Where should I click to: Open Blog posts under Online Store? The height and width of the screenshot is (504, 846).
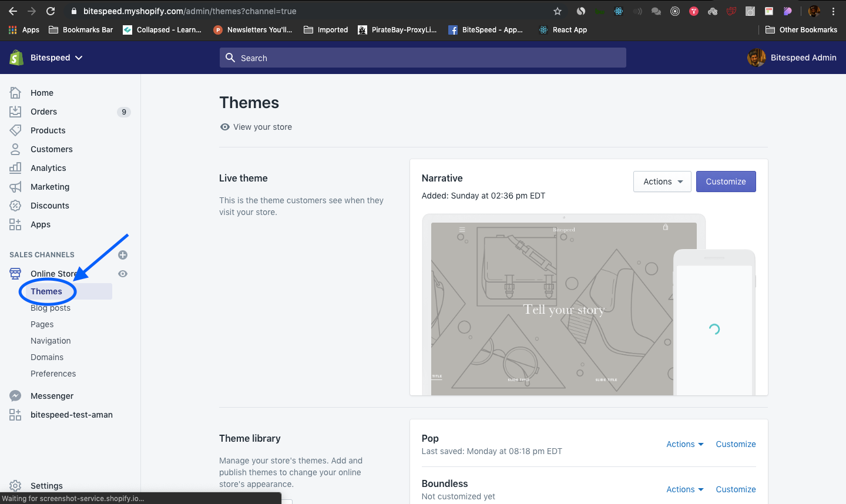tap(51, 308)
